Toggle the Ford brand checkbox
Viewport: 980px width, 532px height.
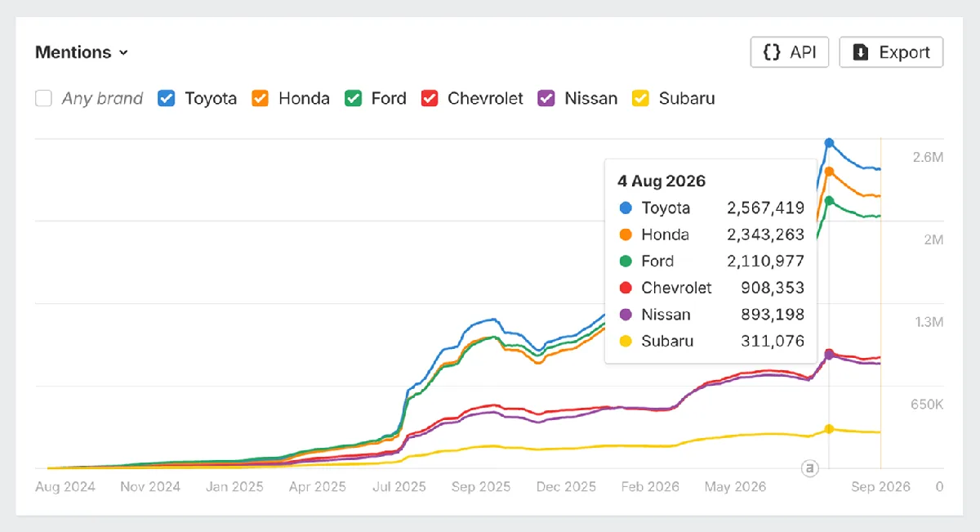point(353,99)
